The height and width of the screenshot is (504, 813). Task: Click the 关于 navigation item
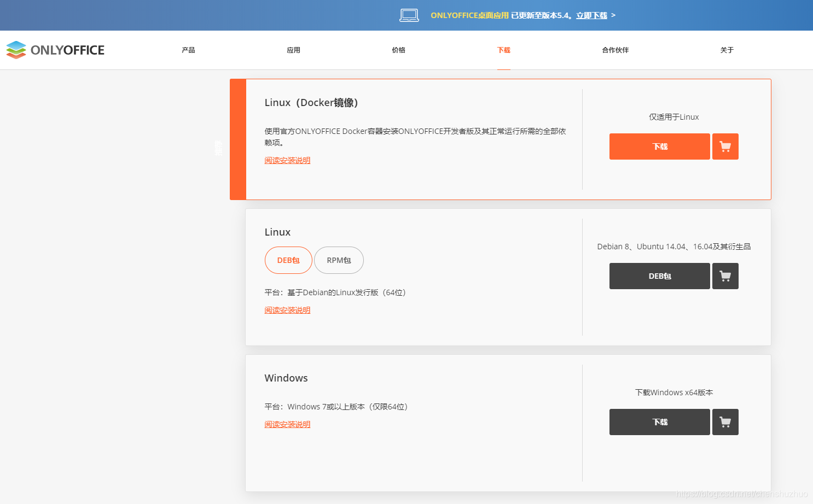click(x=727, y=50)
